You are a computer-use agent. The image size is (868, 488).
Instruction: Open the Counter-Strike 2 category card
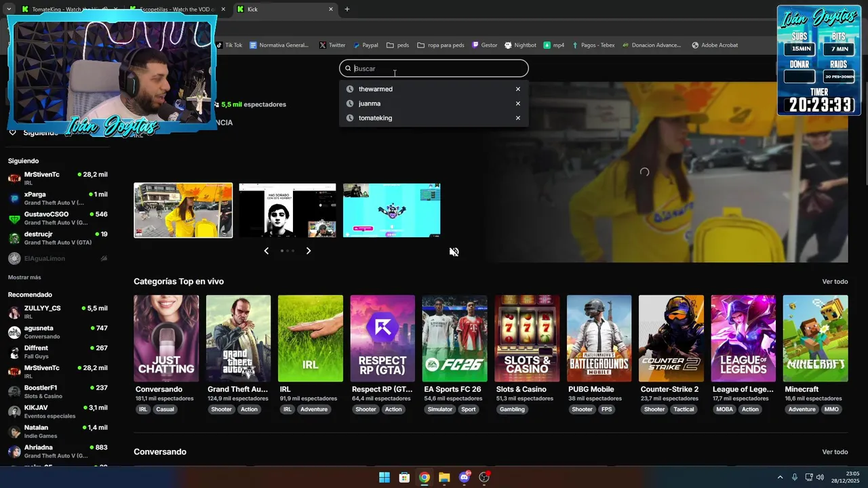[671, 338]
